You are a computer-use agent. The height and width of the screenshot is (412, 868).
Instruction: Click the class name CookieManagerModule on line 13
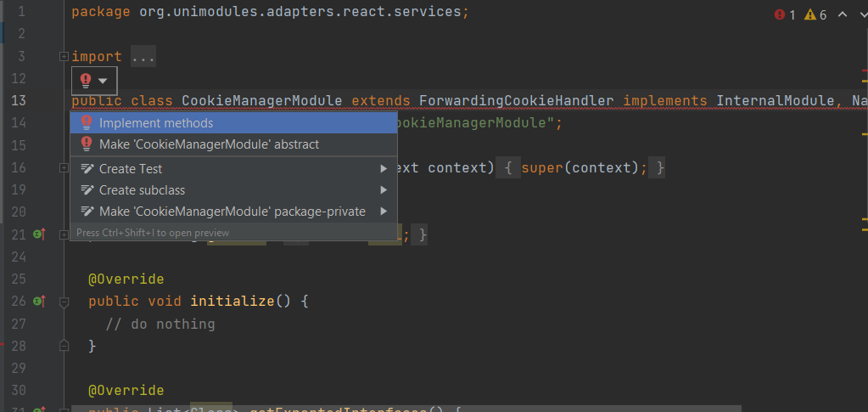pyautogui.click(x=262, y=101)
